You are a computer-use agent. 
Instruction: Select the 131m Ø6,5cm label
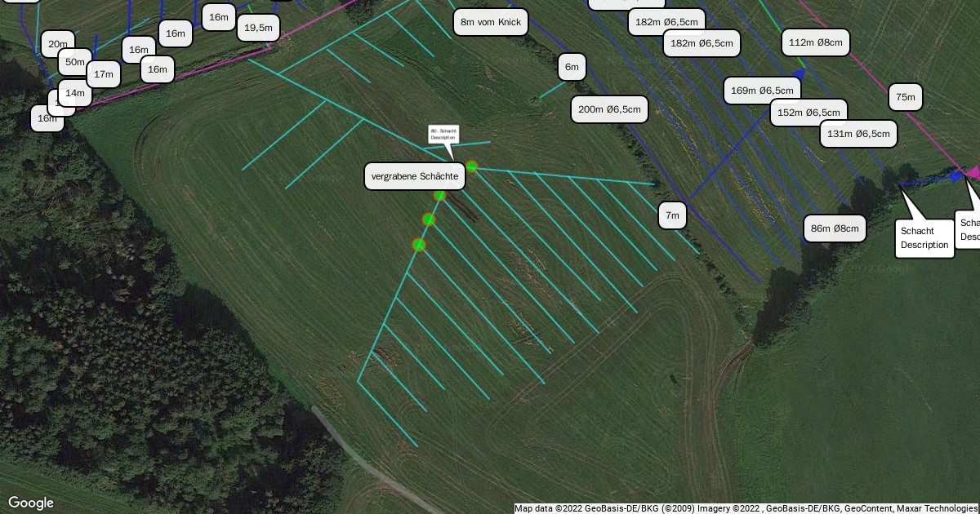pyautogui.click(x=858, y=134)
